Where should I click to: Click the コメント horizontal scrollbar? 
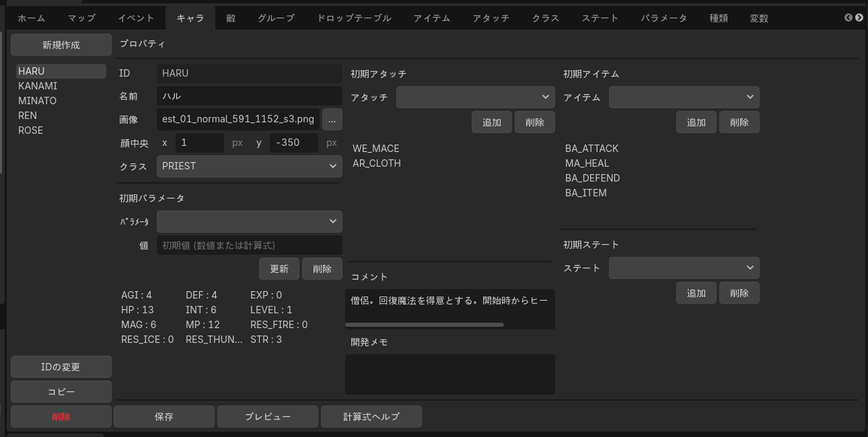[425, 325]
